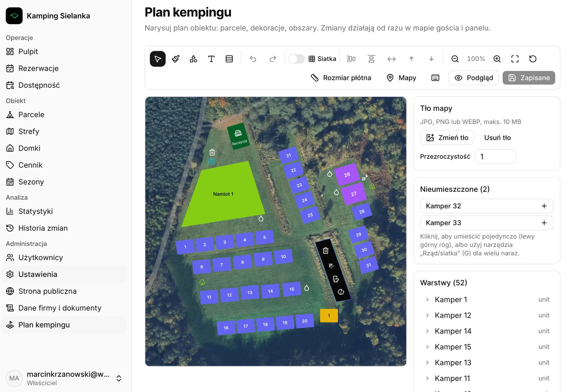571x392 pixels.
Task: Reset the view rotation icon
Action: tap(533, 59)
